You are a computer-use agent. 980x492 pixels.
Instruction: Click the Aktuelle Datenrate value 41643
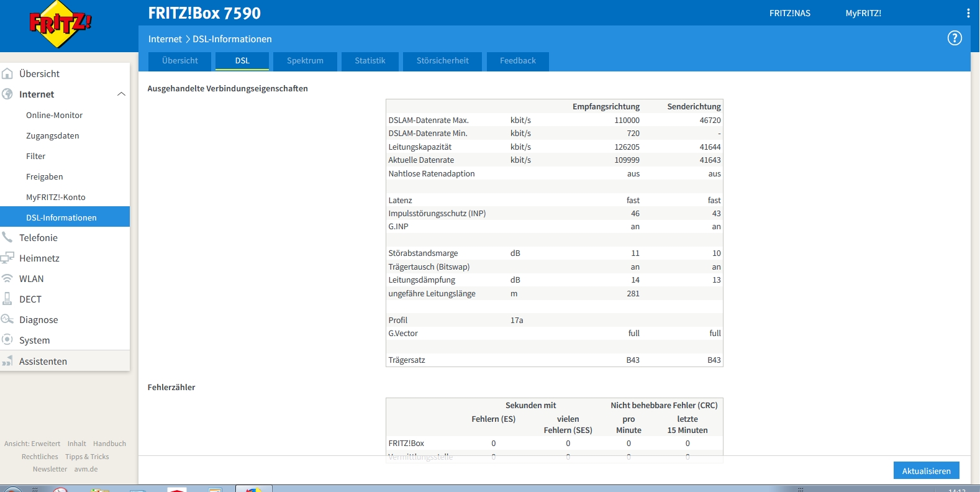710,160
